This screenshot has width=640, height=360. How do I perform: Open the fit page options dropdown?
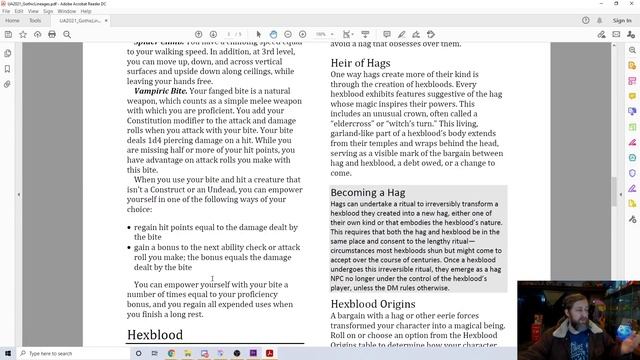tap(348, 34)
